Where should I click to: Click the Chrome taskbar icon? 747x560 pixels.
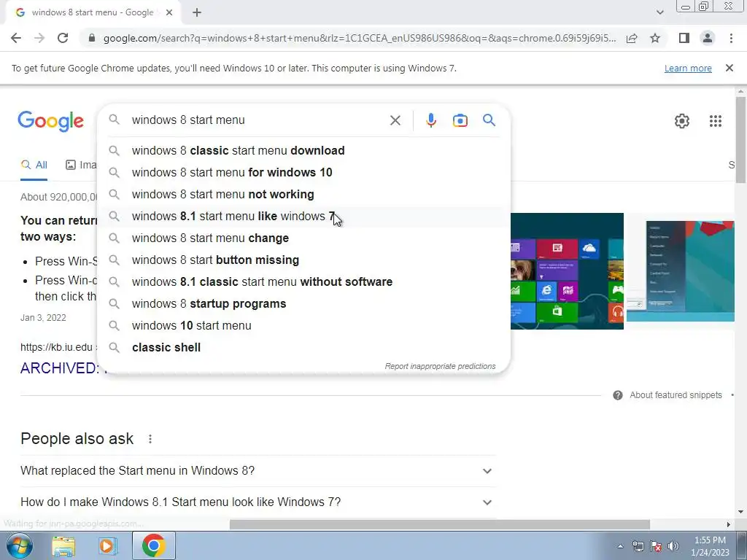pyautogui.click(x=153, y=545)
